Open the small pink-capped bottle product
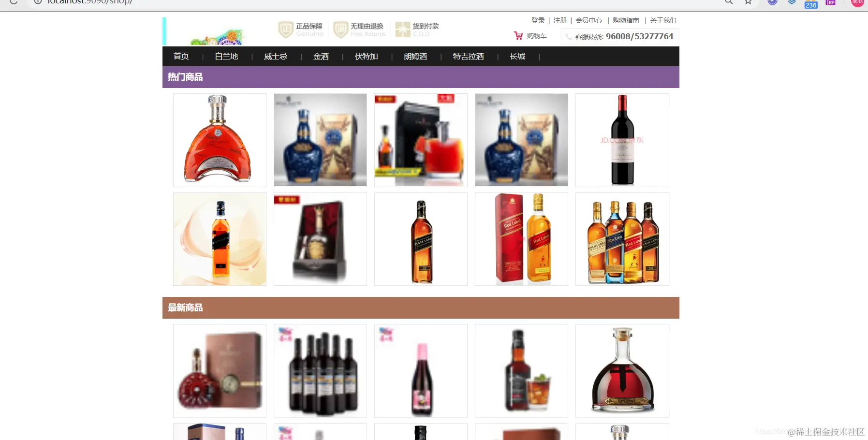Image resolution: width=868 pixels, height=440 pixels. tap(421, 371)
